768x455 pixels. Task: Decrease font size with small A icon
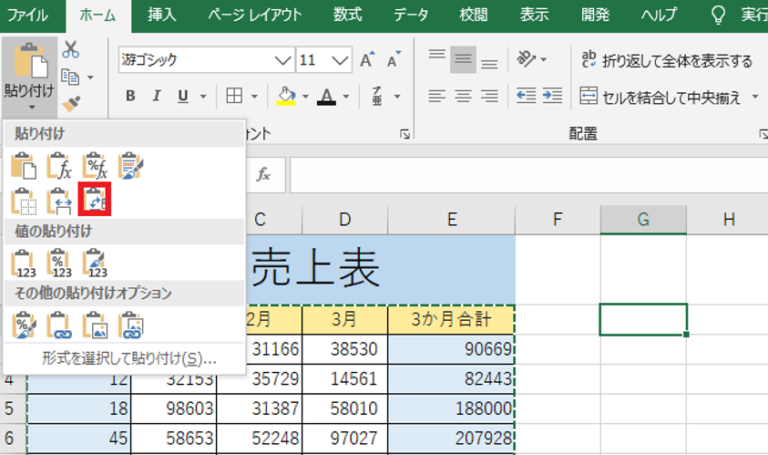coord(393,60)
